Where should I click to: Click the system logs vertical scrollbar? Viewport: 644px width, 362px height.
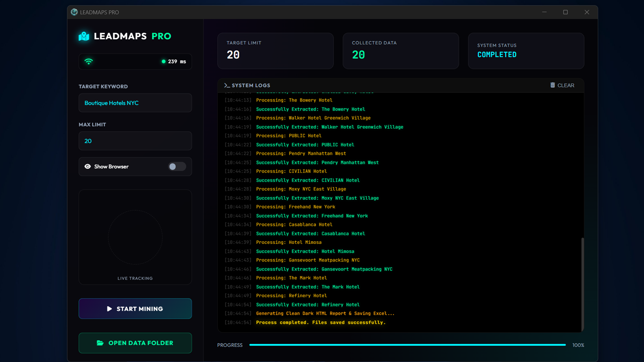point(583,285)
